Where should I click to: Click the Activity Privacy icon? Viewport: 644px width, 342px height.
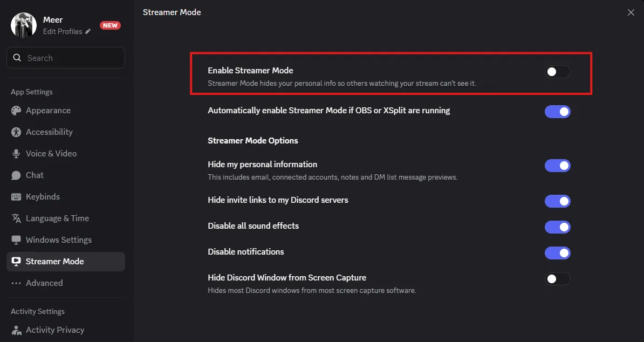click(x=16, y=330)
